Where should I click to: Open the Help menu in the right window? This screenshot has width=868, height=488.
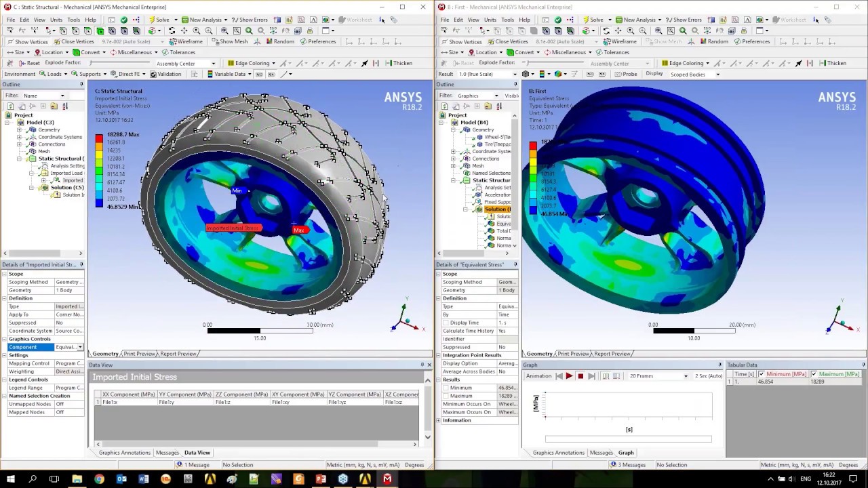(525, 20)
